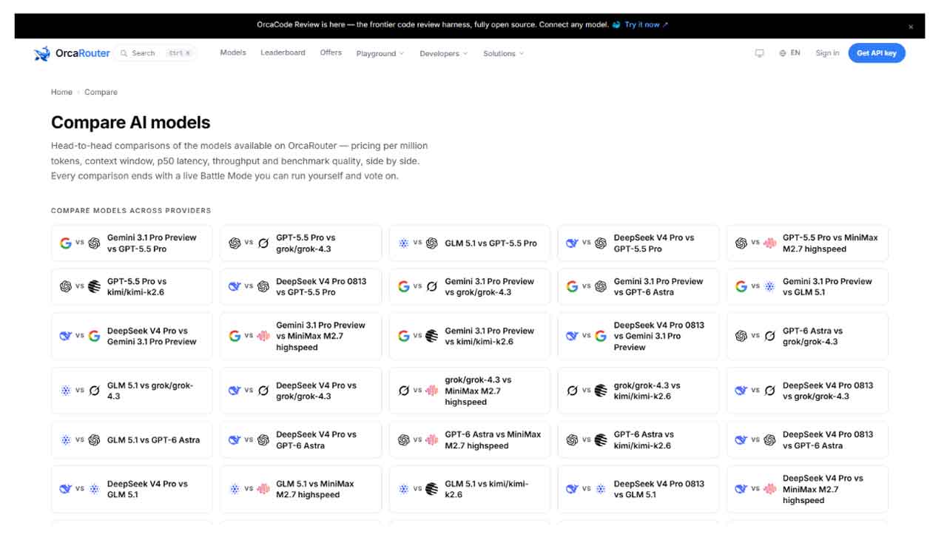Click kimi icon in Gemini 3.1 Pro Preview vs kimi/kimi-k2.6 card
Screen dimensions: 947x560
click(x=432, y=336)
